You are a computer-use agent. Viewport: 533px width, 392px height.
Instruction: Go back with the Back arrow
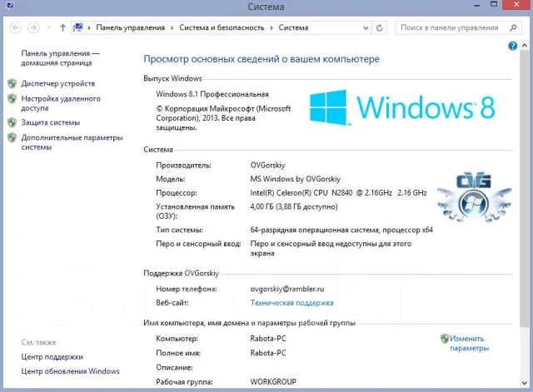coord(15,27)
